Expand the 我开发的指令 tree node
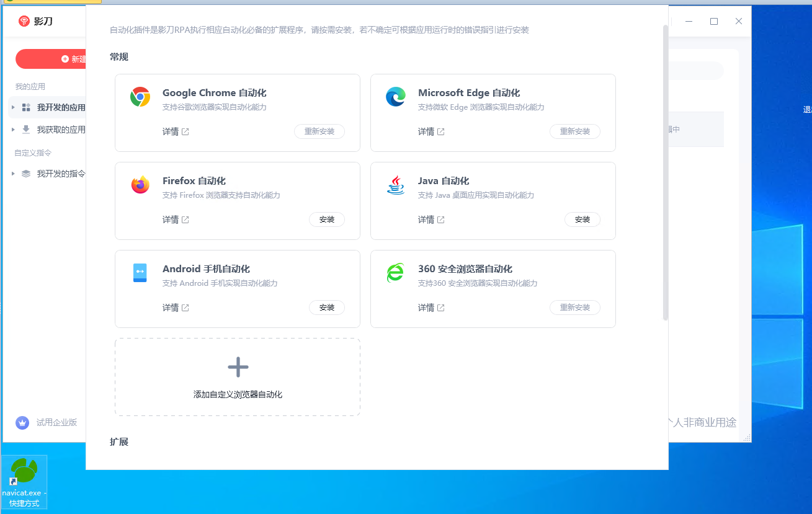Screen dimensions: 812x514 coord(13,174)
